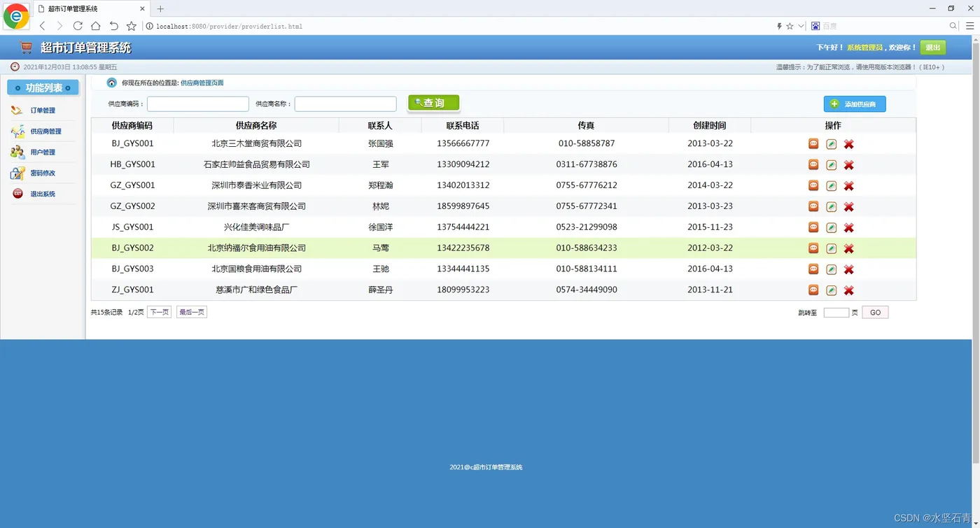View details for supplier ZJ_GYS001
This screenshot has height=528, width=980.
point(813,290)
